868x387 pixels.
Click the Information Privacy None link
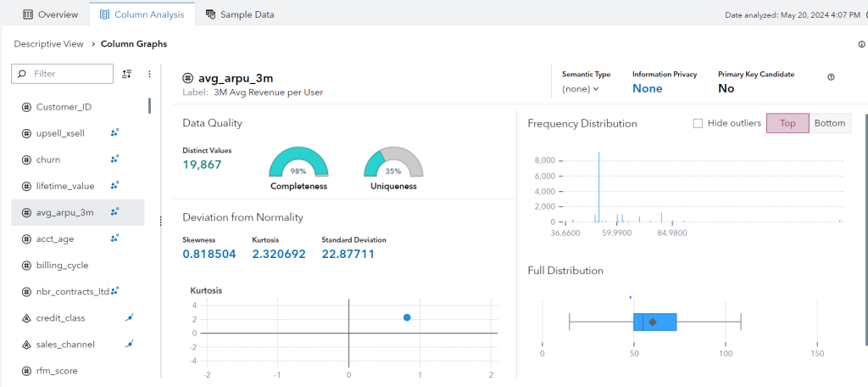tap(647, 88)
